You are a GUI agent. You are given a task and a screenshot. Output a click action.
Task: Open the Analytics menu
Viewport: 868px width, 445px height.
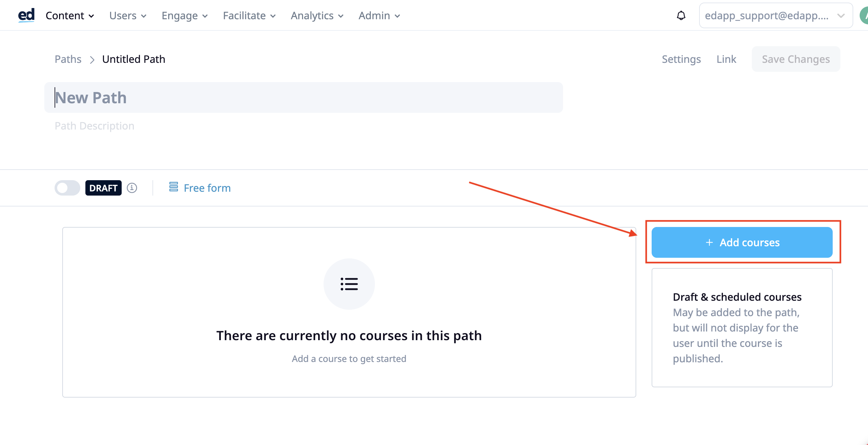(x=317, y=15)
